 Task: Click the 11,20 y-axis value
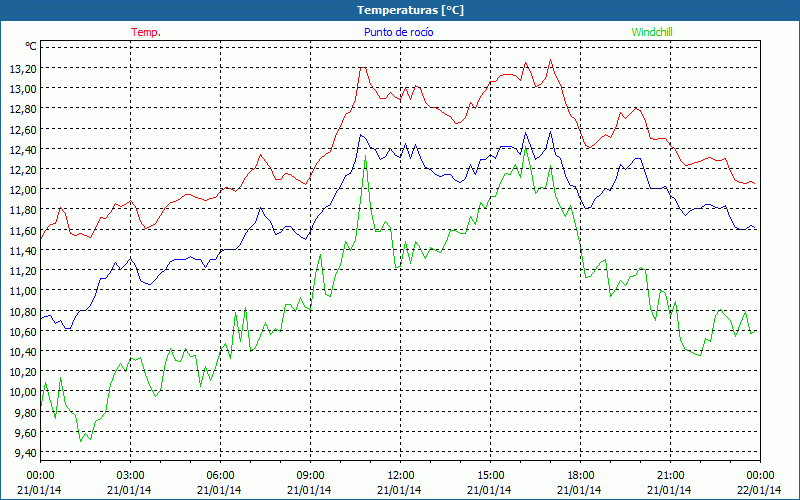23,270
